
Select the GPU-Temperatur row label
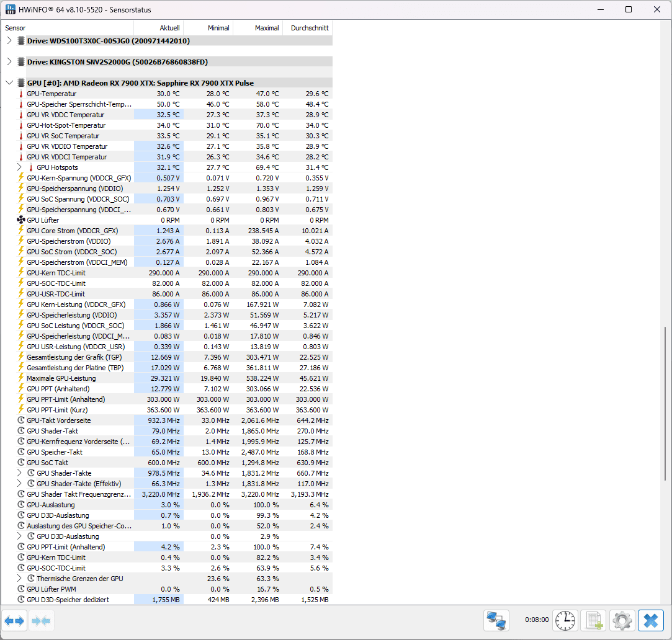click(x=52, y=94)
